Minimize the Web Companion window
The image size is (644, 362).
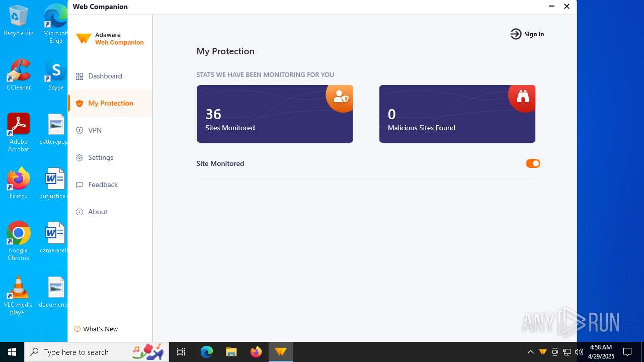pos(551,7)
